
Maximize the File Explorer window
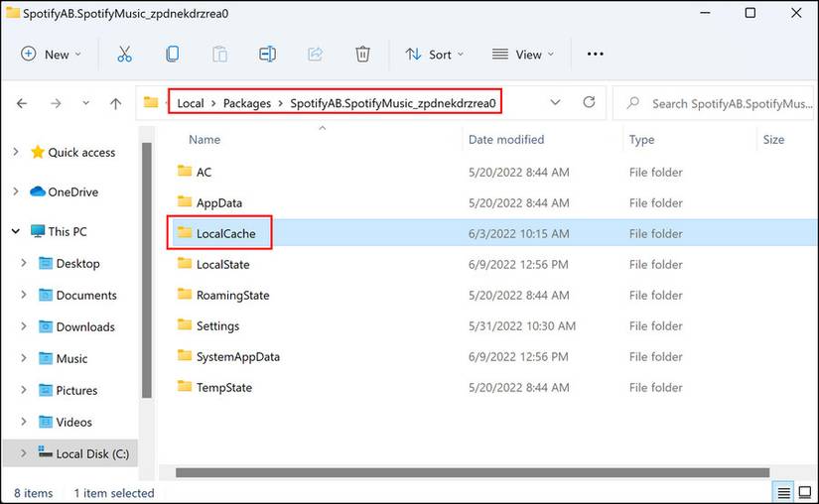coord(751,13)
